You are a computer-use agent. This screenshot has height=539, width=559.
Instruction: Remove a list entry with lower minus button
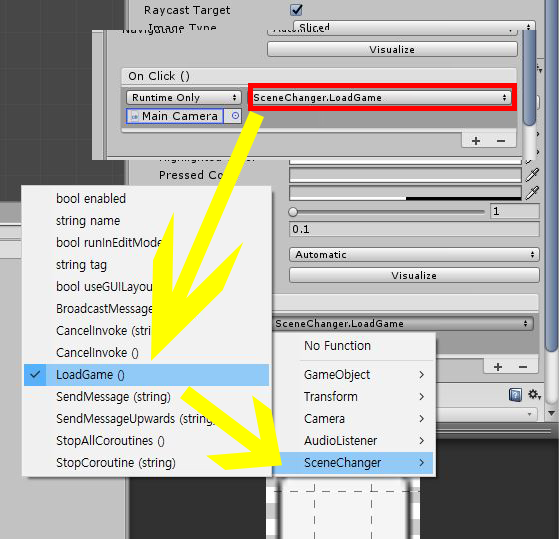(x=523, y=366)
